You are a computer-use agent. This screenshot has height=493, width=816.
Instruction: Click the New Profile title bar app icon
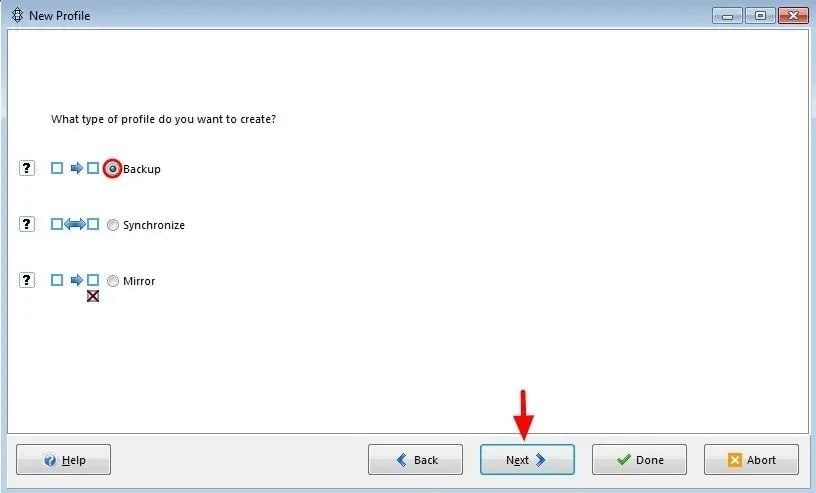click(17, 15)
